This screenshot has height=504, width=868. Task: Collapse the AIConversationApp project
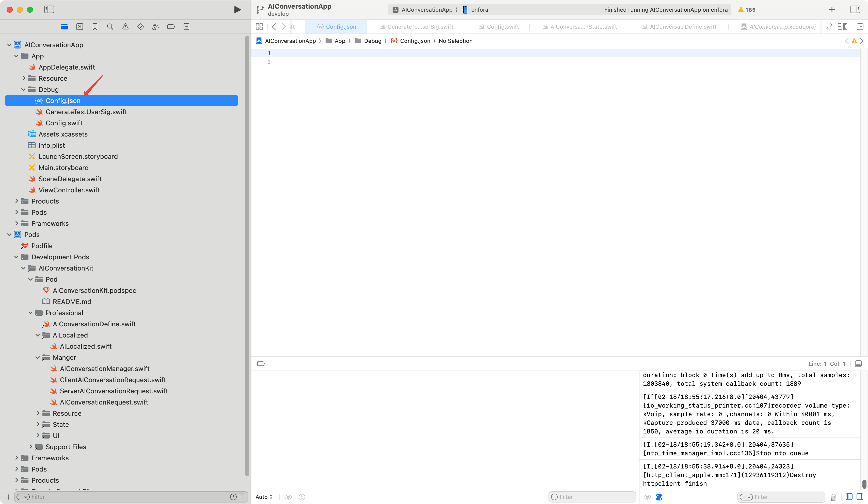coord(9,45)
